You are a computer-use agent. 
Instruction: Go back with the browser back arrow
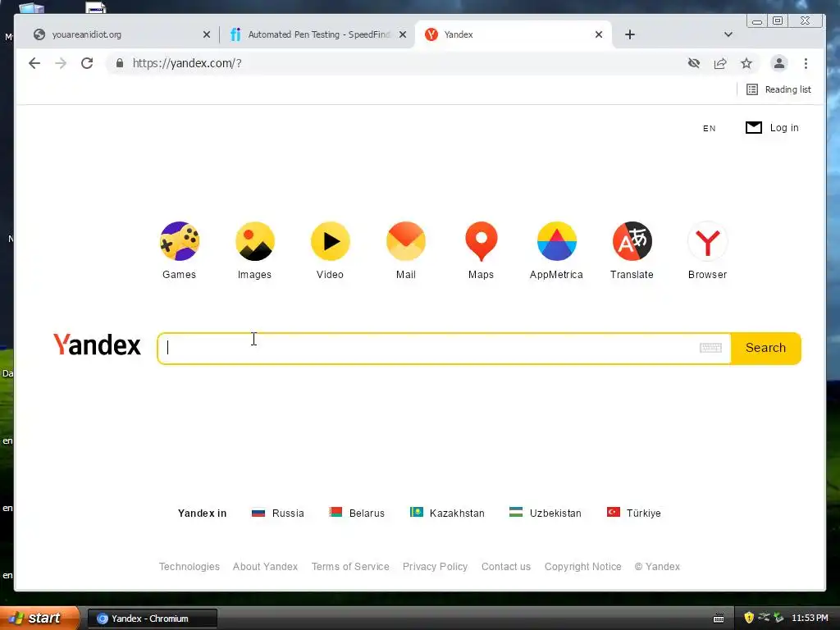34,63
